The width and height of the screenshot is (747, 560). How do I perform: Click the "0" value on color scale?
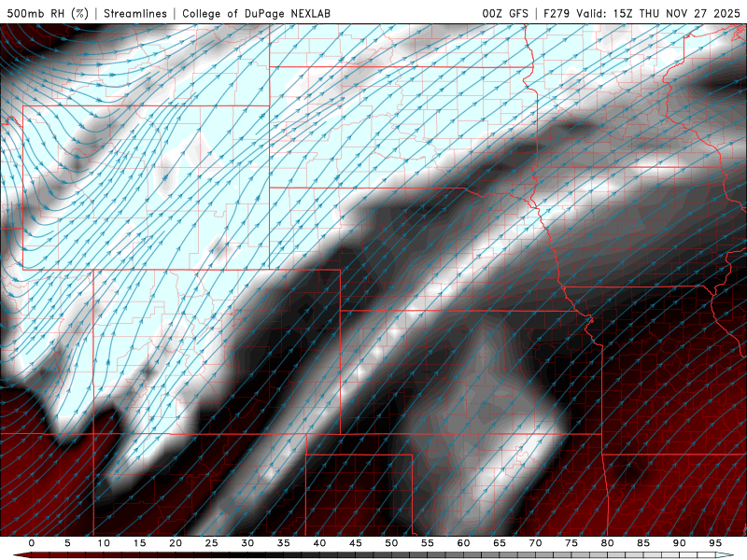click(32, 543)
